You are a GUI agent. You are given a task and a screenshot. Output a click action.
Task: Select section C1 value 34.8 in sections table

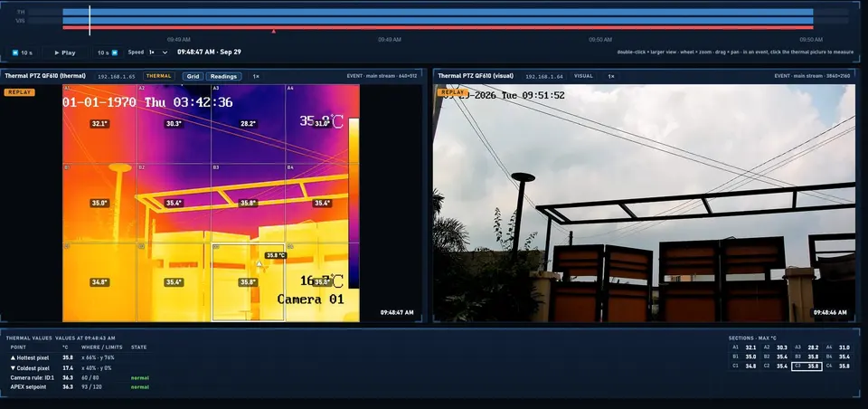tap(743, 366)
